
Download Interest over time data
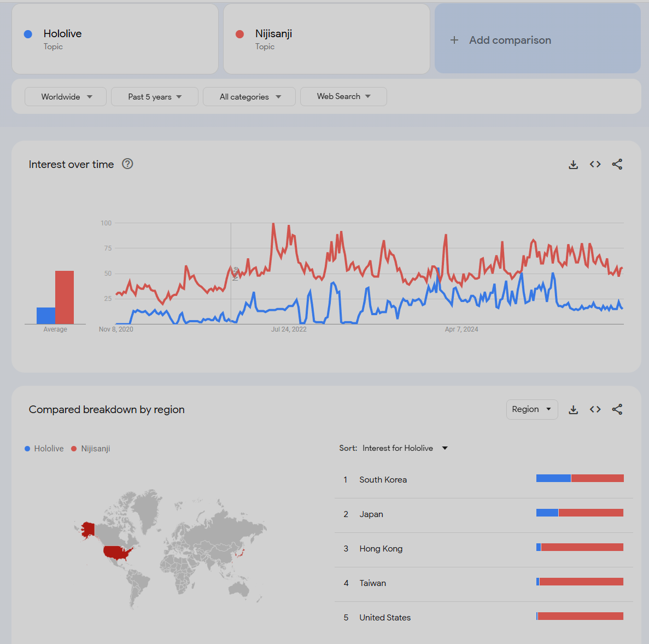tap(573, 164)
